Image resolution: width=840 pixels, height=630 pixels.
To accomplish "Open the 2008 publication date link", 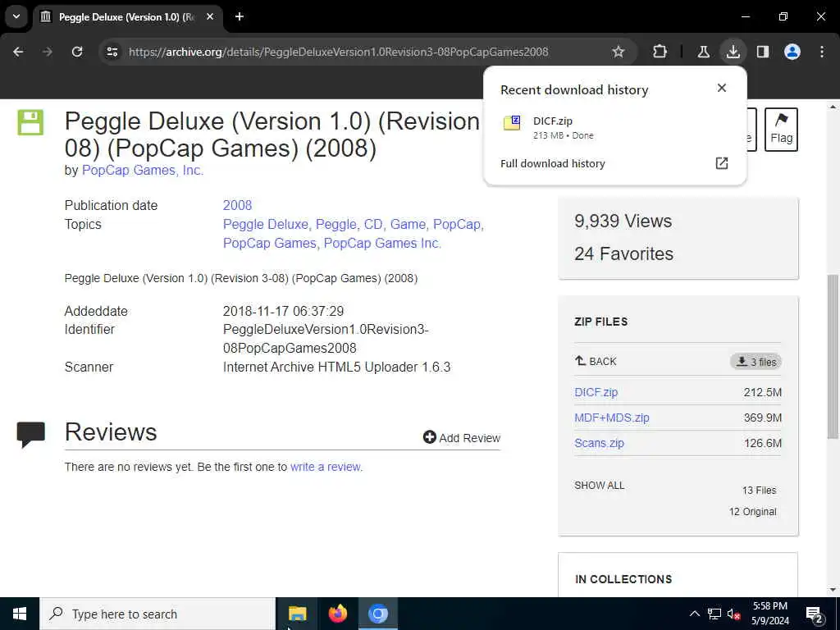I will 237,205.
